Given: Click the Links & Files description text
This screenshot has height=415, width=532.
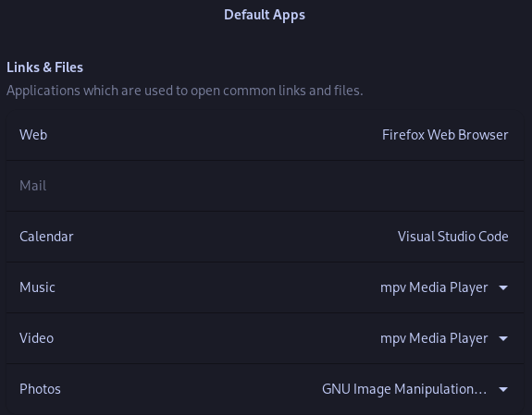Looking at the screenshot, I should coord(184,91).
